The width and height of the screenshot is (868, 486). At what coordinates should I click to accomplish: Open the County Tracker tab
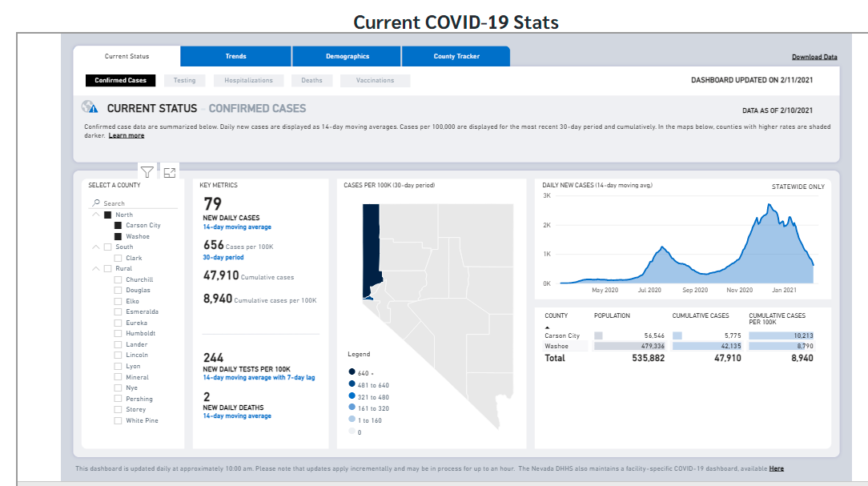pyautogui.click(x=456, y=56)
